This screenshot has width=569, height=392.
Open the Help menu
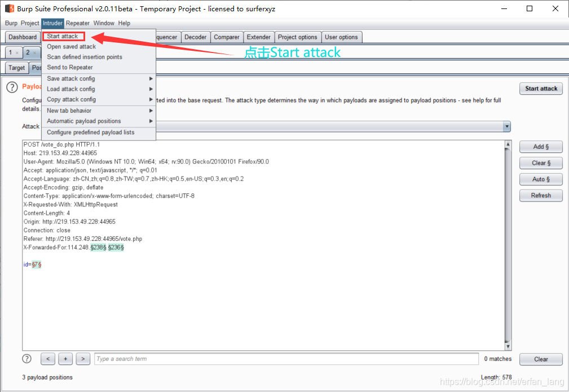[124, 23]
